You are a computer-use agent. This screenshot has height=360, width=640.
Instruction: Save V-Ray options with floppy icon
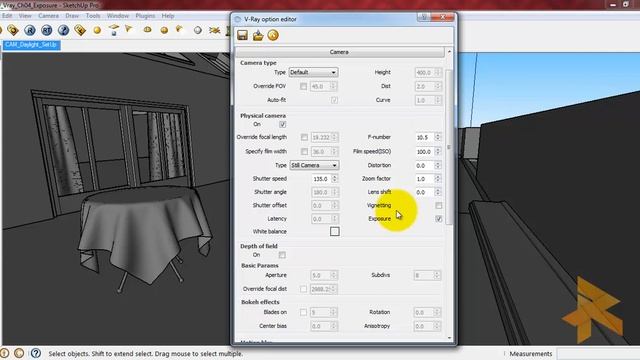pyautogui.click(x=242, y=35)
